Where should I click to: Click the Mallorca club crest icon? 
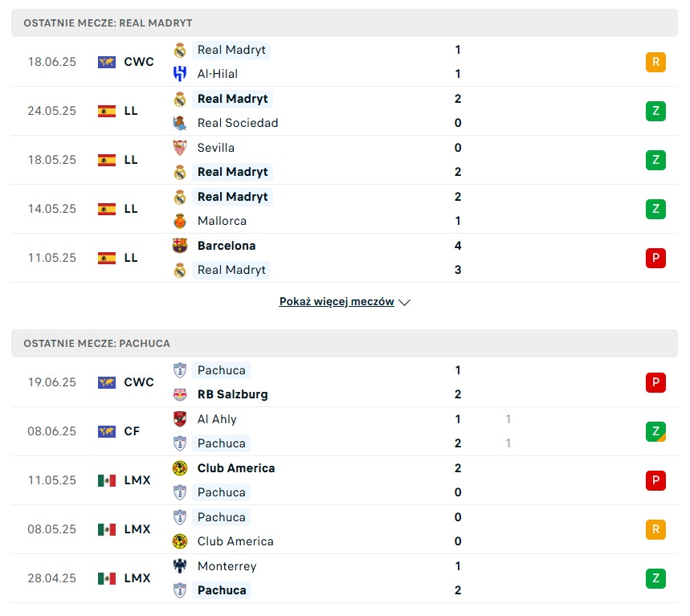pyautogui.click(x=180, y=221)
